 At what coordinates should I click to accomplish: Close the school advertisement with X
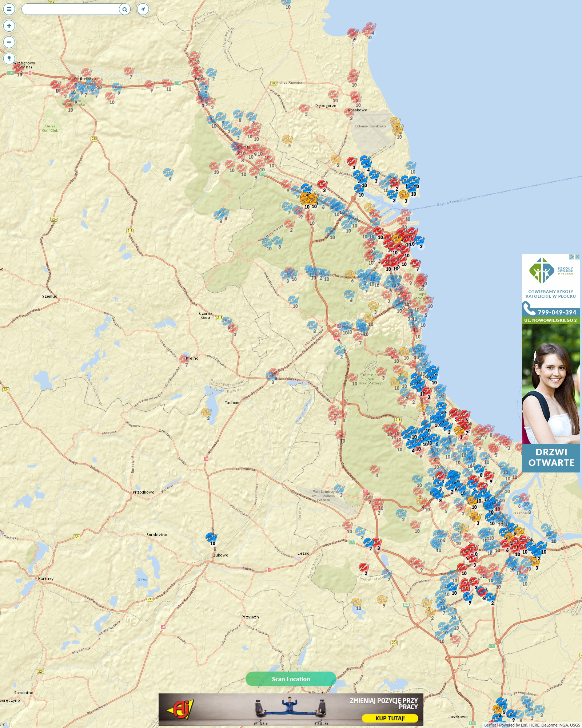(577, 257)
